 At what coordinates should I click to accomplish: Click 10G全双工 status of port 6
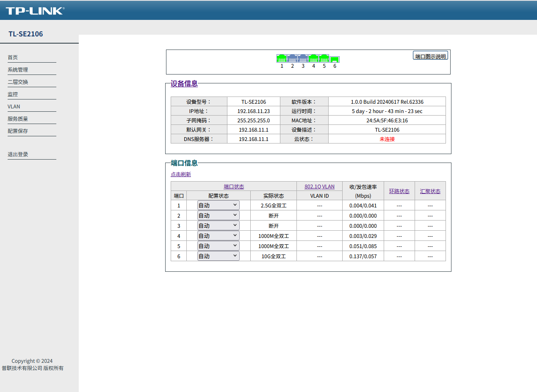tap(274, 256)
